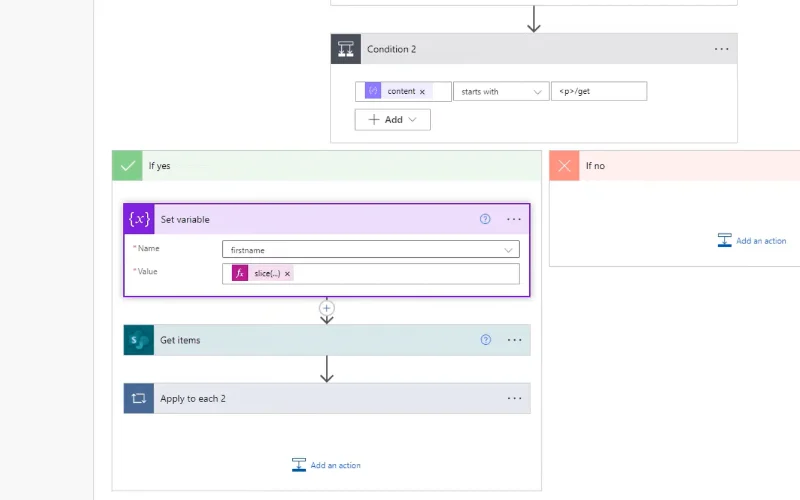The height and width of the screenshot is (500, 800).
Task: Open Apply to each 2 ellipsis menu
Action: click(x=514, y=398)
